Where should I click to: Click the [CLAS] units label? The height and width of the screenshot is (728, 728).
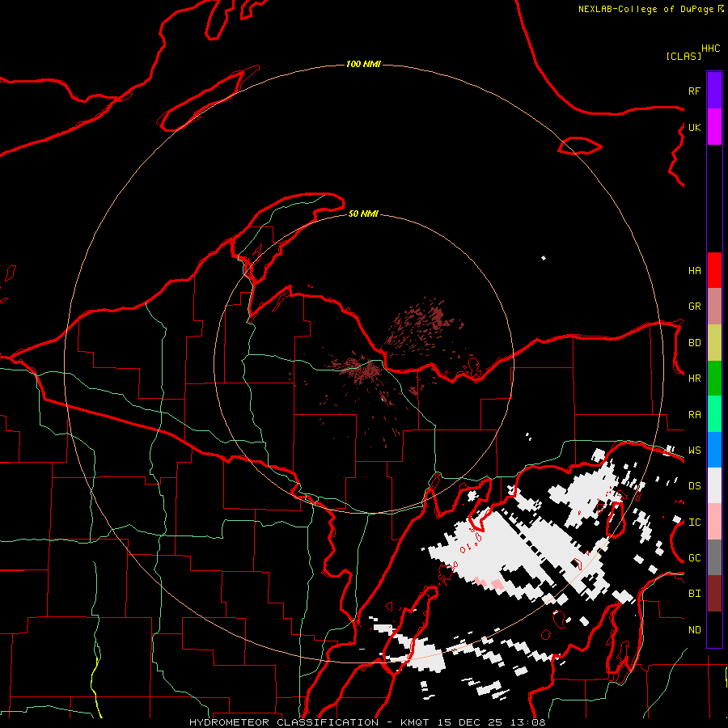tap(684, 56)
